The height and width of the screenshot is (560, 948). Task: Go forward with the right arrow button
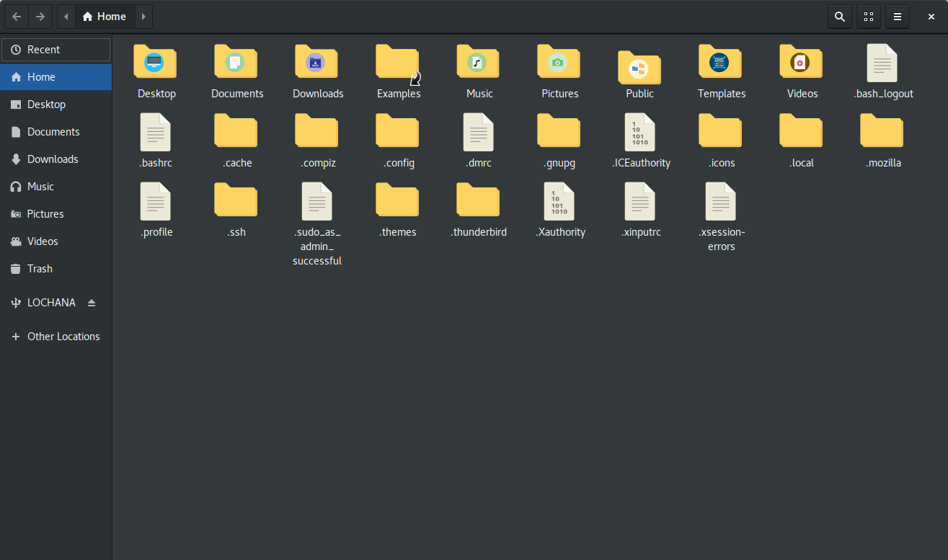coord(40,17)
